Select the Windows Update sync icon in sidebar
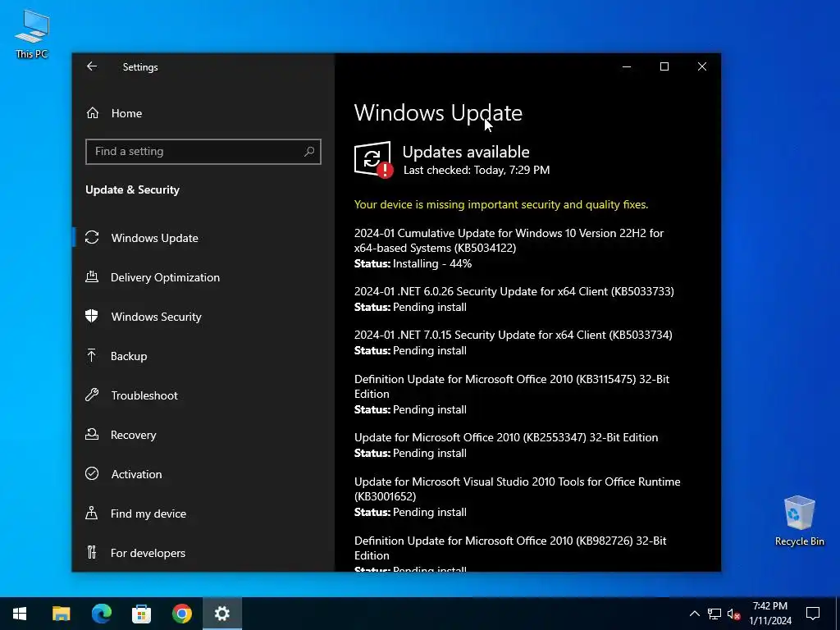The width and height of the screenshot is (840, 630). [92, 237]
